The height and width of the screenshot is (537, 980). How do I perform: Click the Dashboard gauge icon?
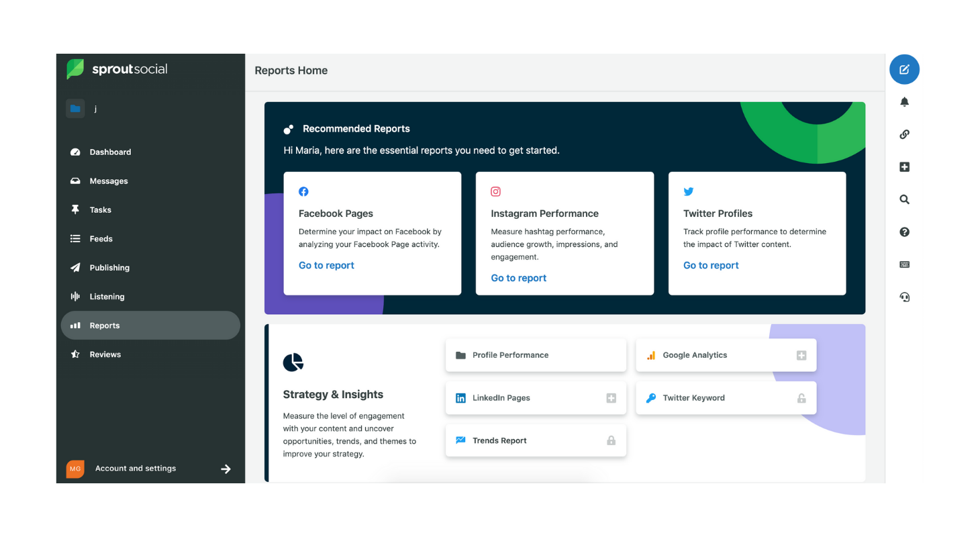click(x=75, y=152)
